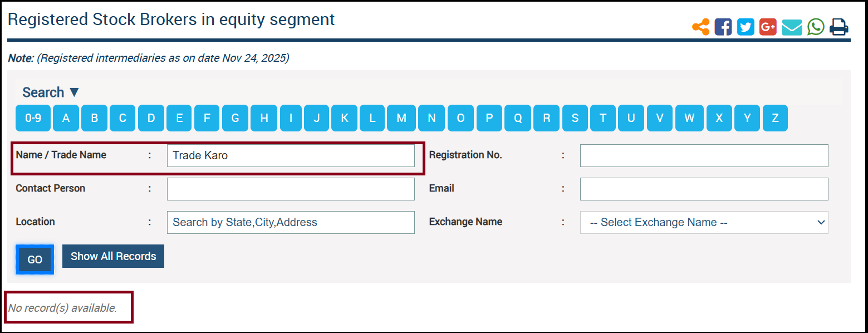Share page on Facebook

click(x=723, y=27)
